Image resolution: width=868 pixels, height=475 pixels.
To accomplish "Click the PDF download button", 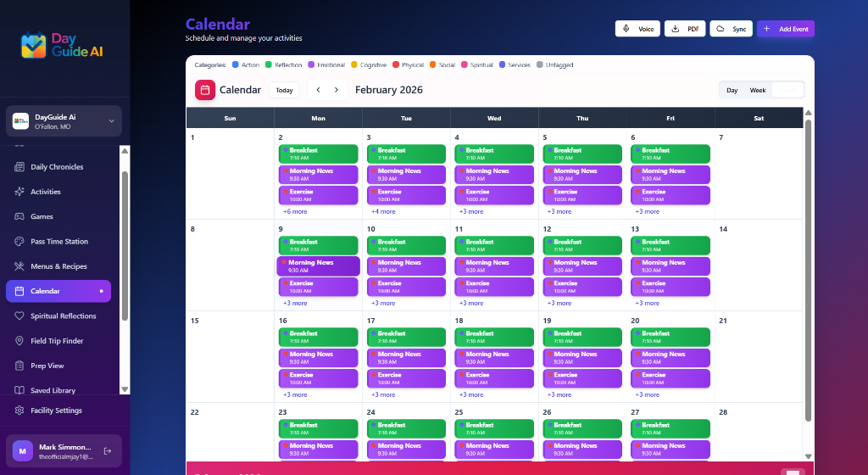I will coord(685,29).
